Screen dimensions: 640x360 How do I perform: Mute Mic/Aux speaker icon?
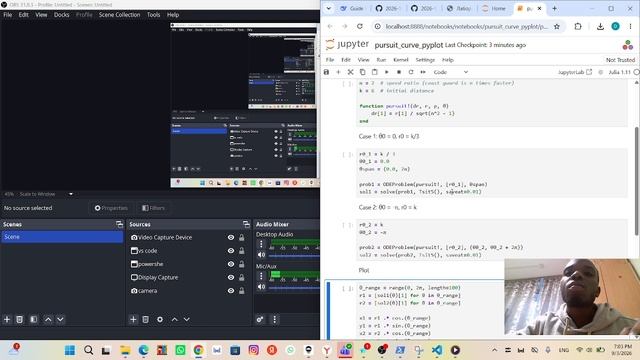pyautogui.click(x=261, y=287)
